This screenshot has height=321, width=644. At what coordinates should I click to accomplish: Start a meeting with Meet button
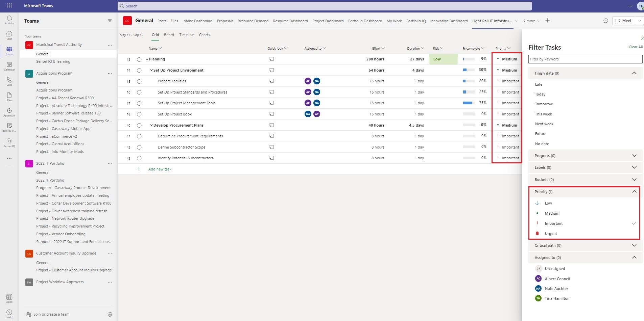[624, 21]
